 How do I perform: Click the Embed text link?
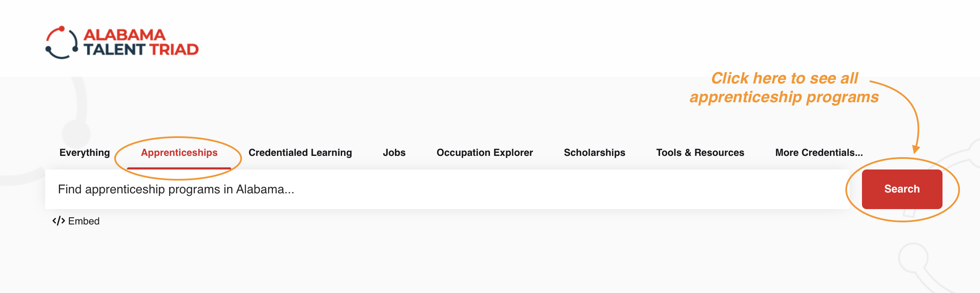[x=84, y=221]
